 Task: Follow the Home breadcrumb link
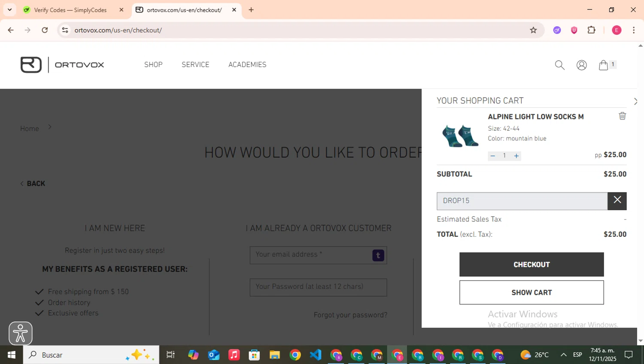tap(30, 129)
